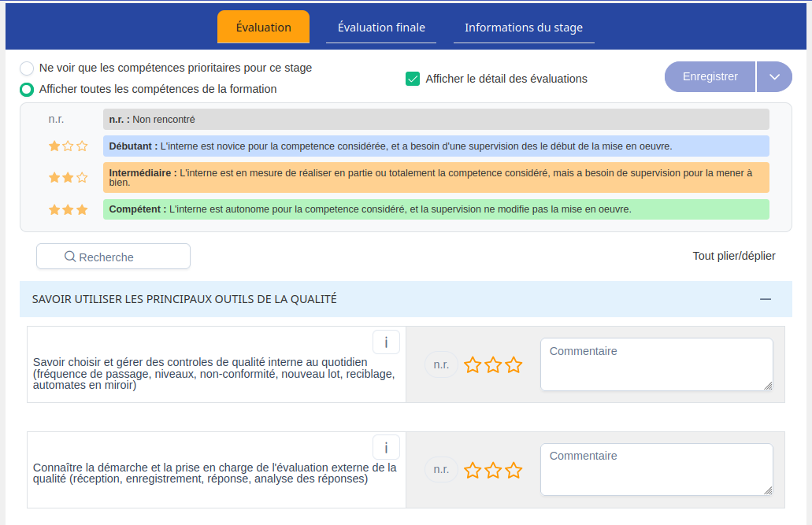Set first star for quality control competence

pyautogui.click(x=473, y=365)
